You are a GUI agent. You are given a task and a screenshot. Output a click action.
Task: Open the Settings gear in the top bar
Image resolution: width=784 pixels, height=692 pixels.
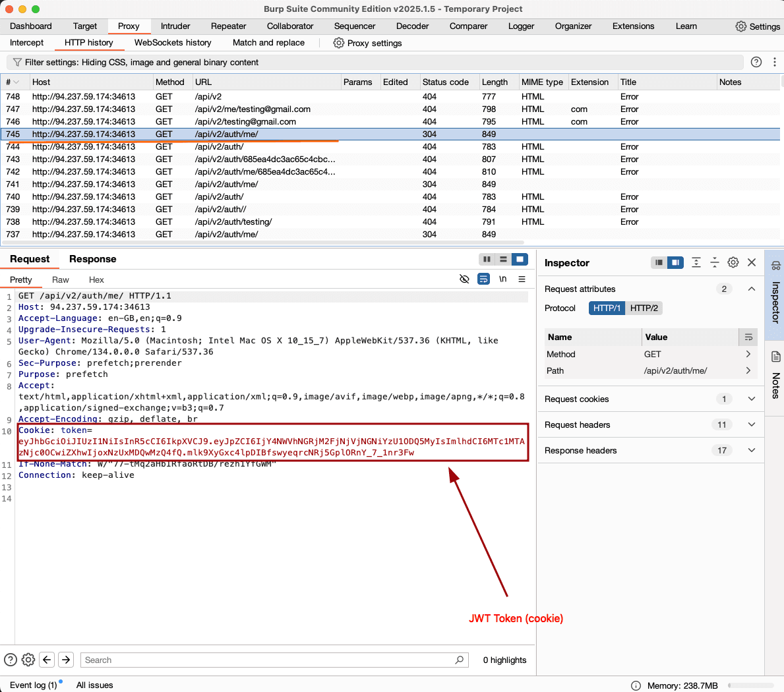pyautogui.click(x=740, y=26)
